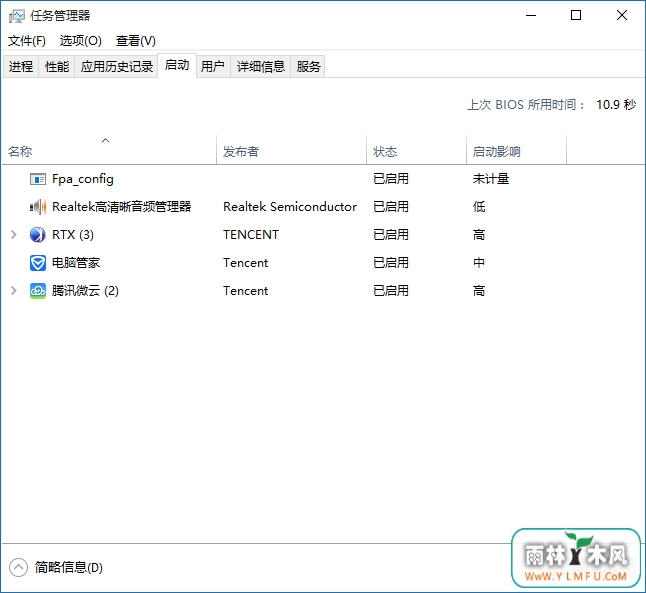This screenshot has height=593, width=646.
Task: Click the 已启用 status of 电脑管家 row
Action: (391, 263)
